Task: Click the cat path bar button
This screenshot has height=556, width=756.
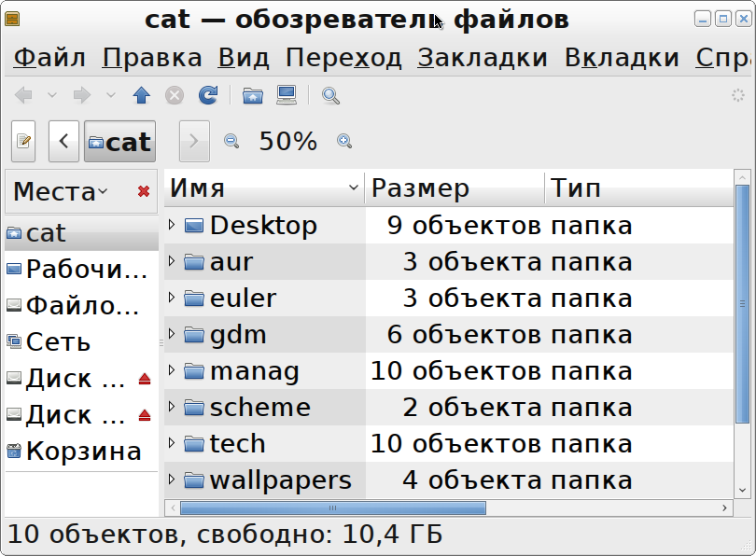Action: pyautogui.click(x=119, y=142)
